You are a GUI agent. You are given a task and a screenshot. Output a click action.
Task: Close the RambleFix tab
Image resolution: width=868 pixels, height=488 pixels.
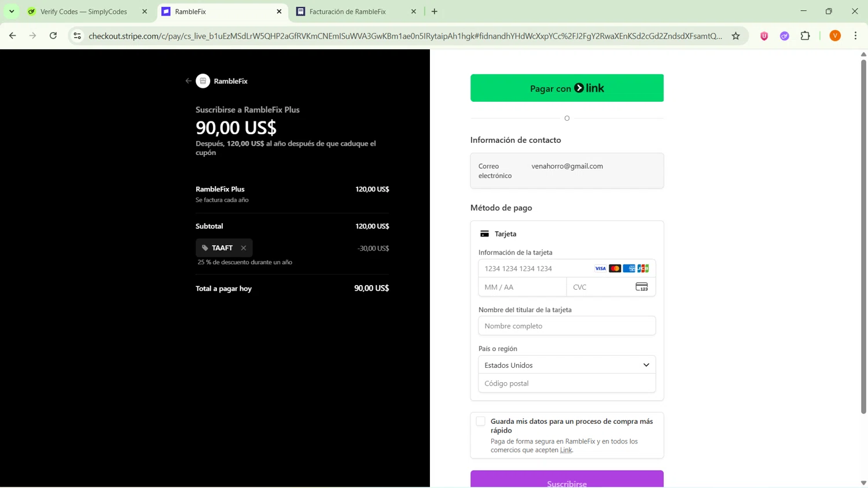279,12
